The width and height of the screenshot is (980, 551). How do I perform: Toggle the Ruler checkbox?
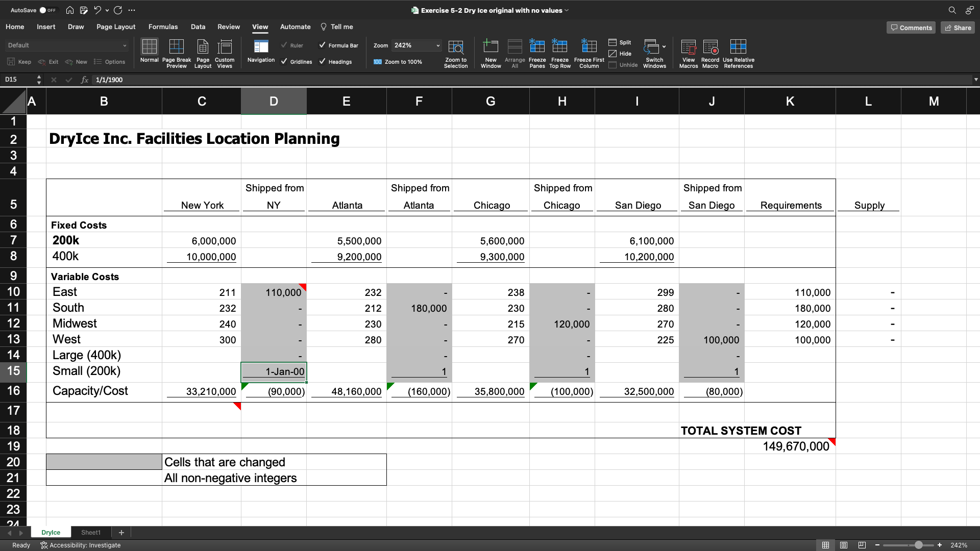[284, 45]
